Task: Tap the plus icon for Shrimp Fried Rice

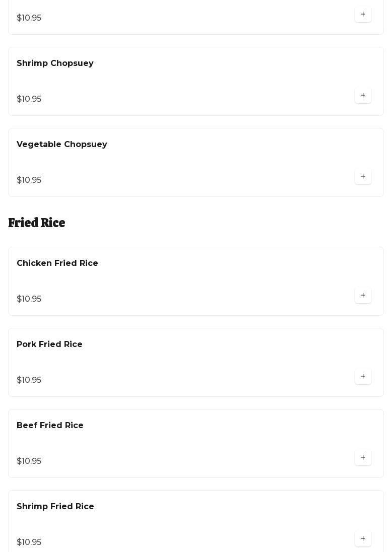Action: (363, 539)
